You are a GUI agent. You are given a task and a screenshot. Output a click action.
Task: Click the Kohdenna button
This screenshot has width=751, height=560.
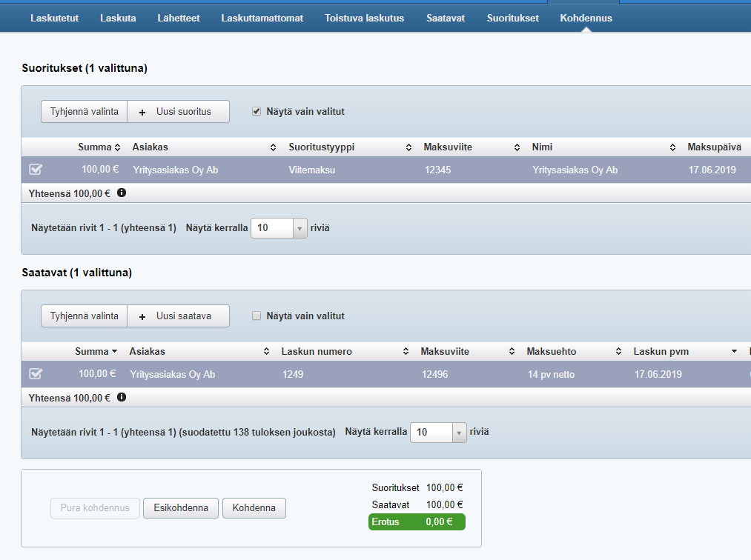click(254, 508)
